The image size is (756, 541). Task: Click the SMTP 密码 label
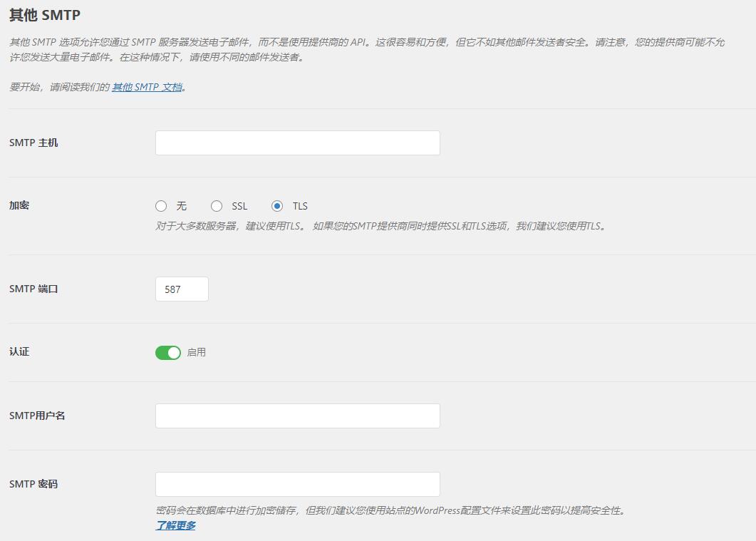click(x=33, y=484)
